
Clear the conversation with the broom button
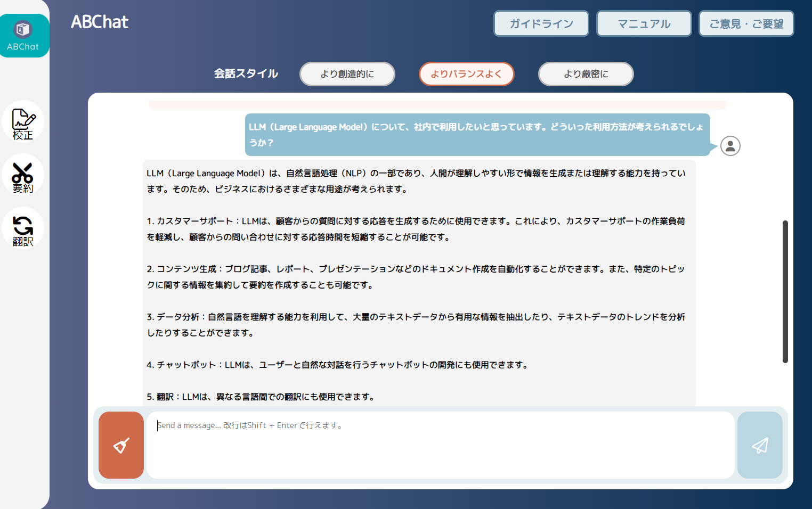121,445
